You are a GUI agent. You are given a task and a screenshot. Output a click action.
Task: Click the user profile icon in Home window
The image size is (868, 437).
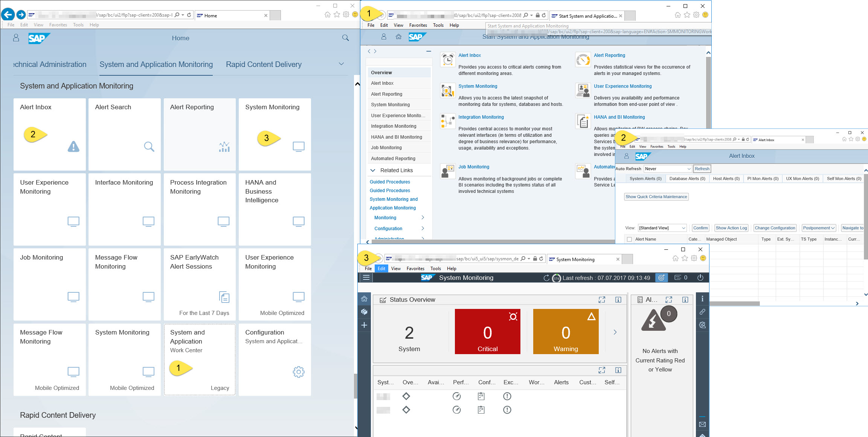pyautogui.click(x=16, y=38)
